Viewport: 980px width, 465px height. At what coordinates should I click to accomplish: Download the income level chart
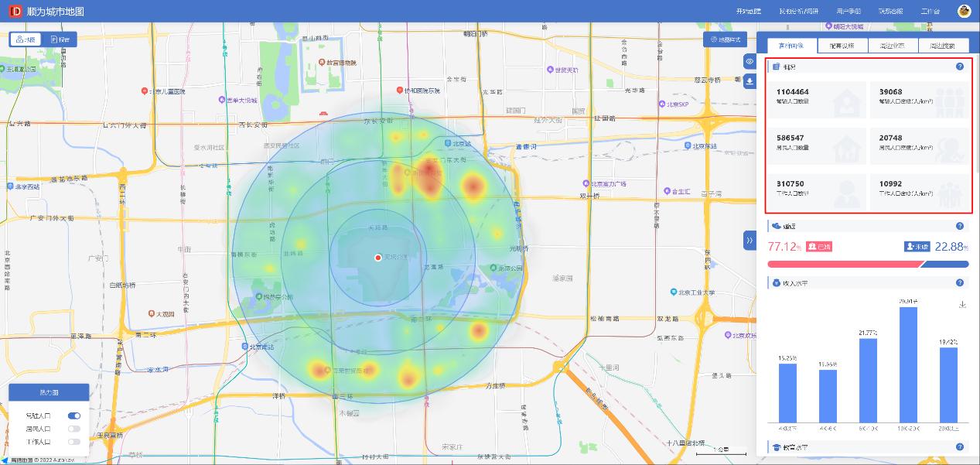tap(962, 304)
